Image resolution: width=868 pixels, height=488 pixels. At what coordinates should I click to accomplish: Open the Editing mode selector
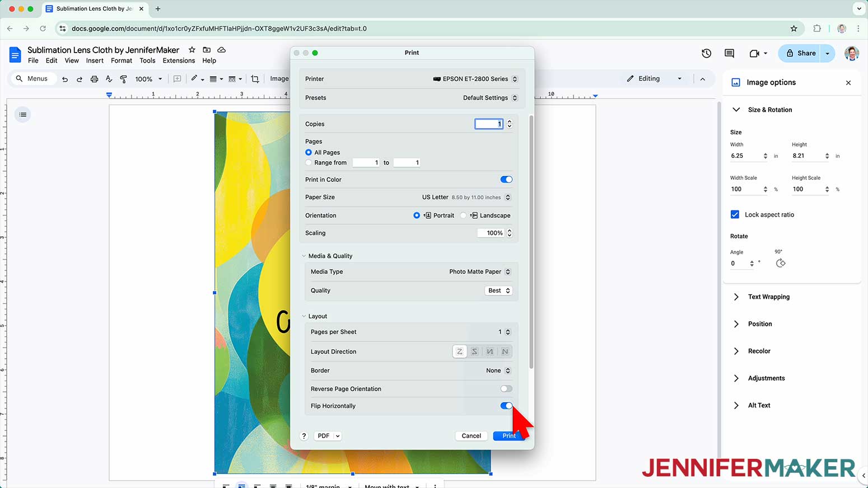tap(655, 78)
